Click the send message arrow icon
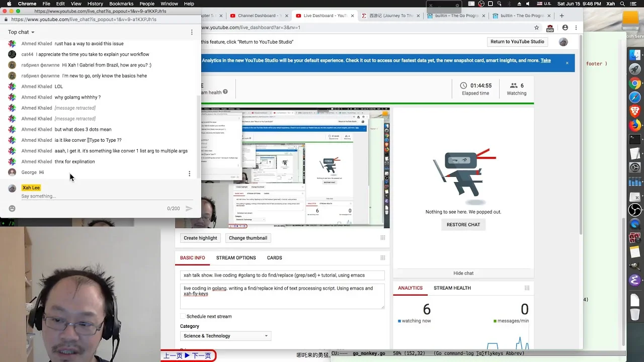Screen dimensions: 644x362 coord(189,208)
